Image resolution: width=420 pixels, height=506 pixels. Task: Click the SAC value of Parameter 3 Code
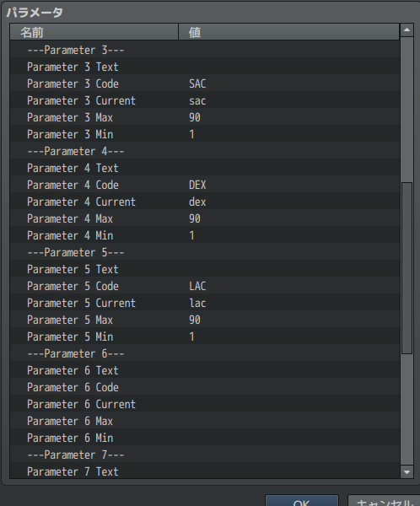pos(197,83)
